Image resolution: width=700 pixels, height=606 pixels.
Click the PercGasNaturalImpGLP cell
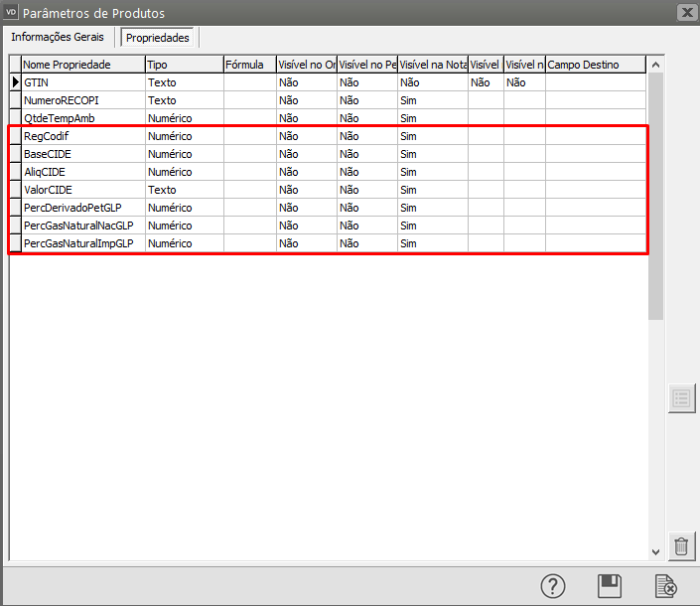[83, 243]
